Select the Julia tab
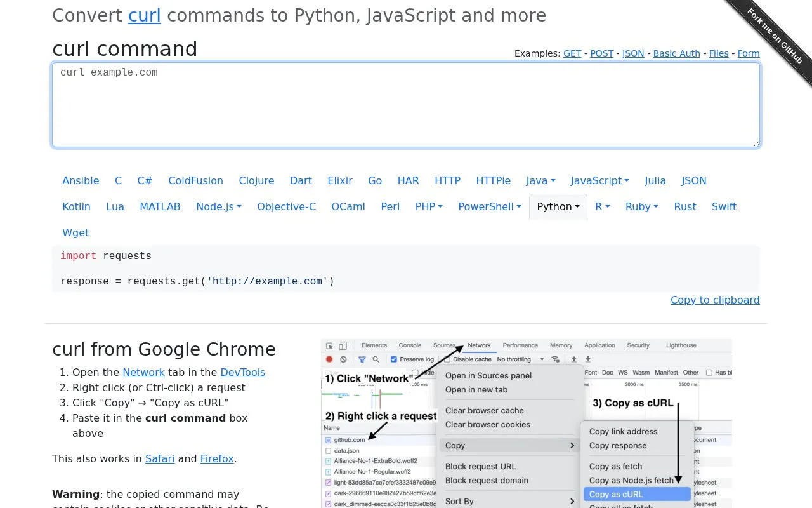The width and height of the screenshot is (812, 508). point(655,180)
